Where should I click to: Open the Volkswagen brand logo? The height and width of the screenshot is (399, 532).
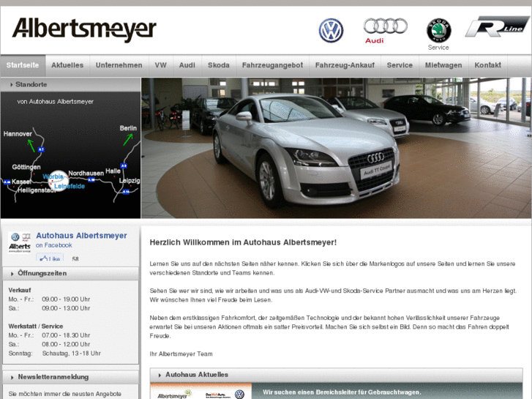331,31
